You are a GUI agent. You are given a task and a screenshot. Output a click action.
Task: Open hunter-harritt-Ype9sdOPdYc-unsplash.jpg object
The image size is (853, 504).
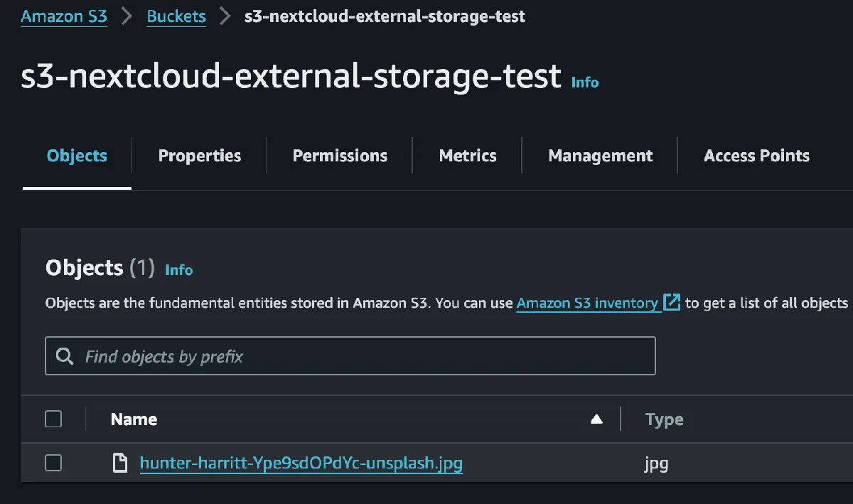tap(301, 464)
